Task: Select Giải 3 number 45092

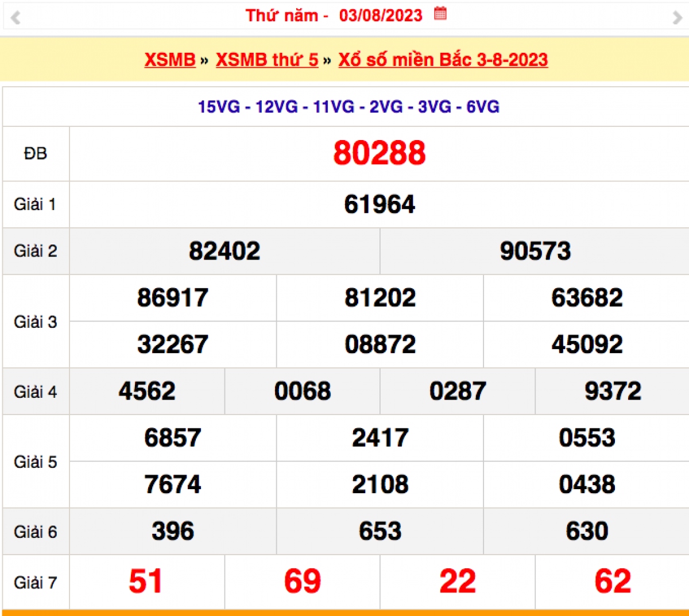Action: point(587,344)
